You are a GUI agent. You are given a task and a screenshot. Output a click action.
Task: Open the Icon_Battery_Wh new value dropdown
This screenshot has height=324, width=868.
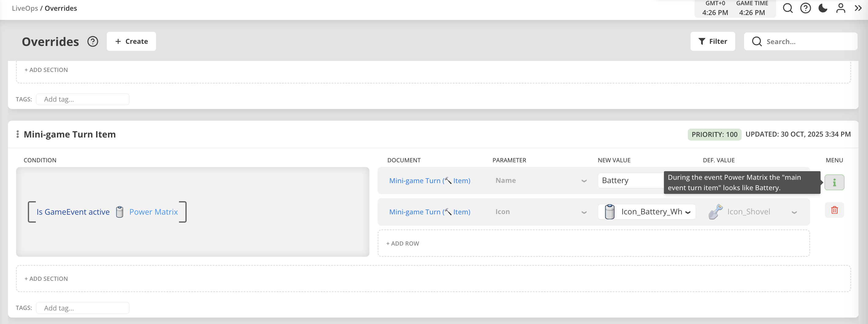688,212
